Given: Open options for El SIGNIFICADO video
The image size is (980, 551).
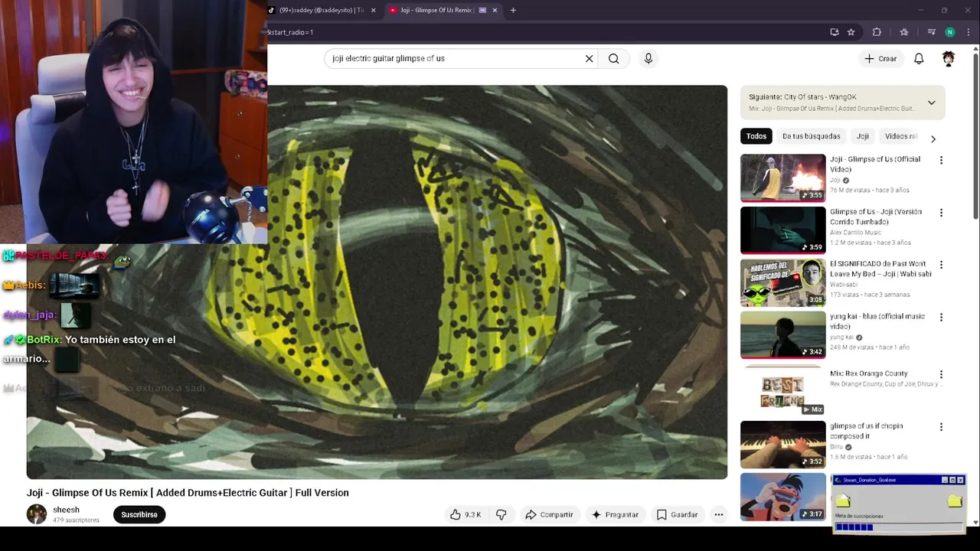Looking at the screenshot, I should tap(941, 265).
